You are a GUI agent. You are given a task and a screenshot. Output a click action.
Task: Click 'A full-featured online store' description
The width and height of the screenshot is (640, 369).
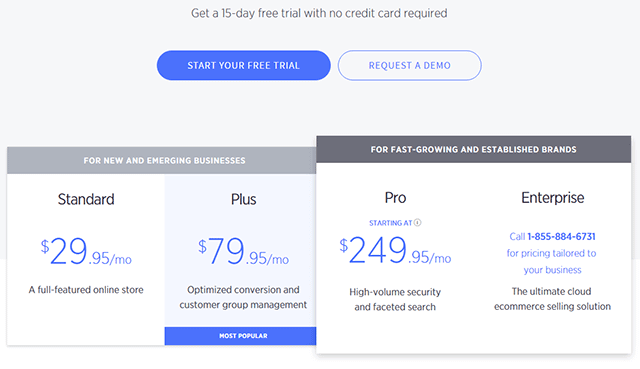(86, 290)
